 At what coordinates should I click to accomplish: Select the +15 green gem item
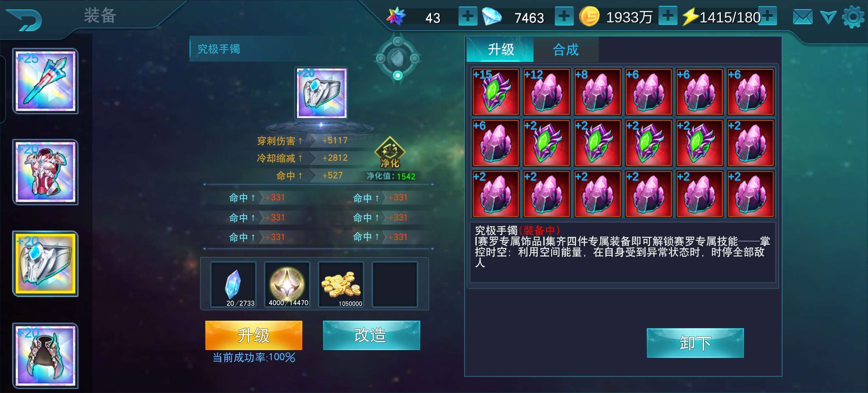coord(495,92)
